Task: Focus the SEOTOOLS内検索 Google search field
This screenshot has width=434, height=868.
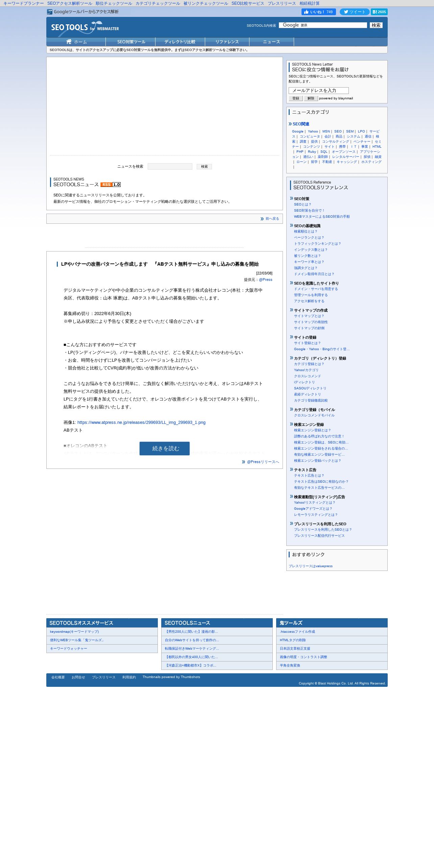Action: tap(323, 25)
